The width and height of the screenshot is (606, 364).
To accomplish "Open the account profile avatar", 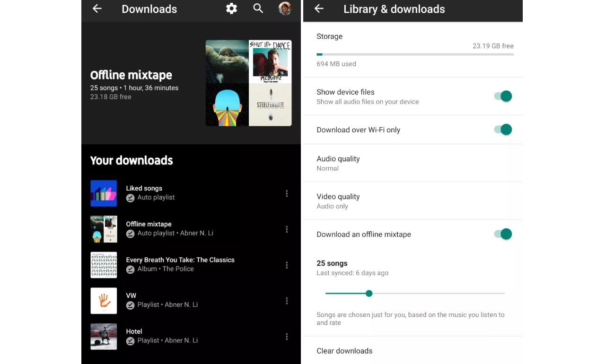I will tap(285, 9).
